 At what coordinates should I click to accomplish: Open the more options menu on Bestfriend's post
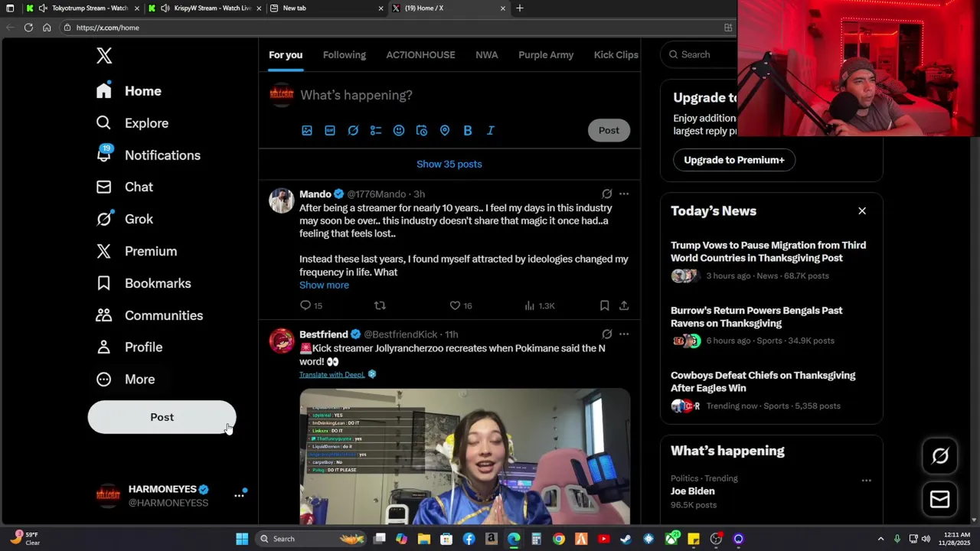point(624,334)
